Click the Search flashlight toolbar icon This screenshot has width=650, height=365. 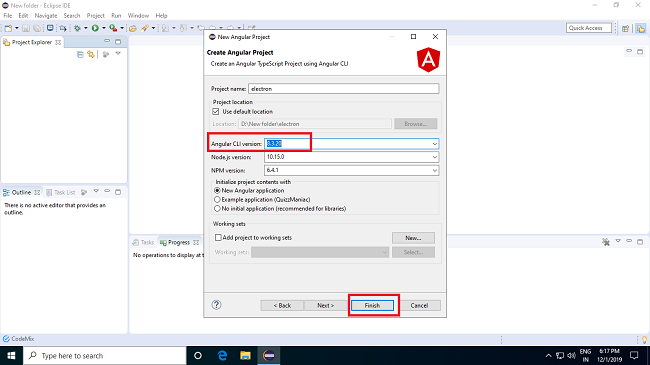coord(145,28)
